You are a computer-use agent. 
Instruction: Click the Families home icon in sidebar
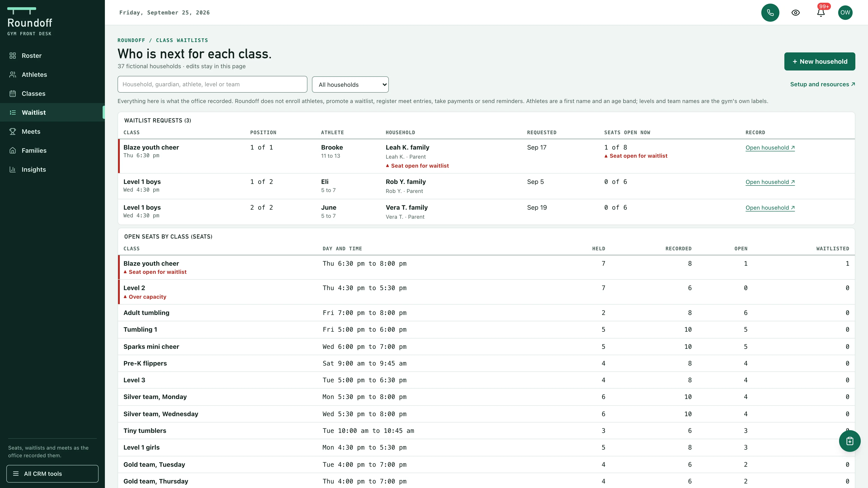point(13,150)
